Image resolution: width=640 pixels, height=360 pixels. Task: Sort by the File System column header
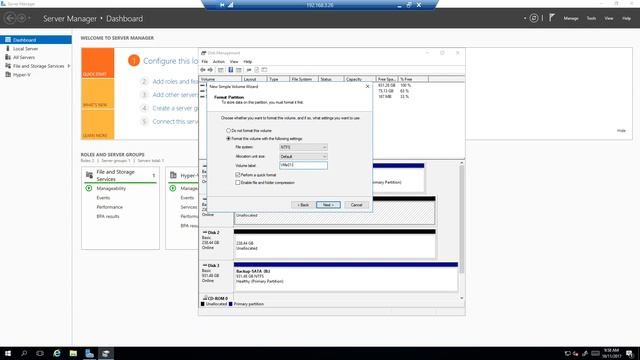click(x=304, y=79)
